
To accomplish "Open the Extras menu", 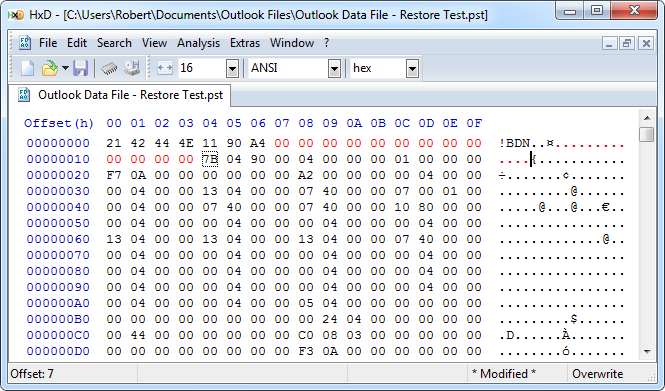I will tap(245, 43).
